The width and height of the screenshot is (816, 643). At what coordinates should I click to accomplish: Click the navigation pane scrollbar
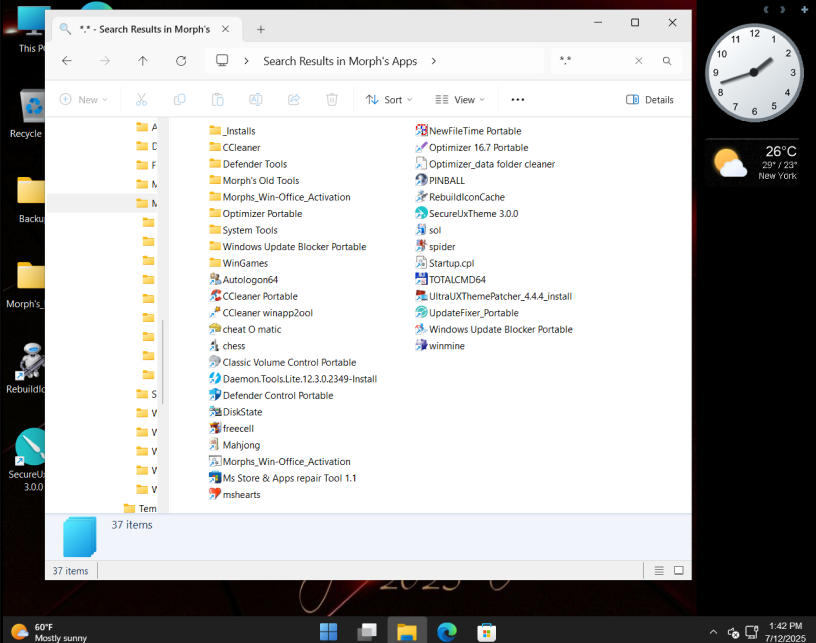(163, 361)
